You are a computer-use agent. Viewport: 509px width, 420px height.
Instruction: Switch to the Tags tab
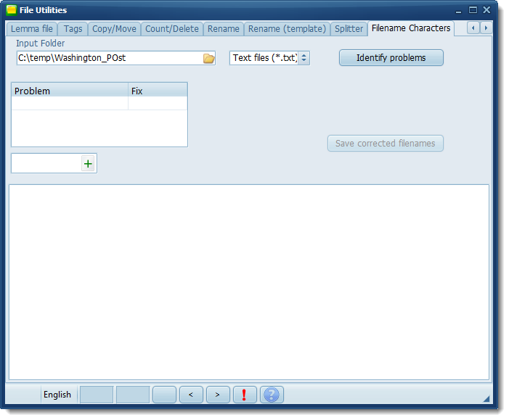[73, 29]
